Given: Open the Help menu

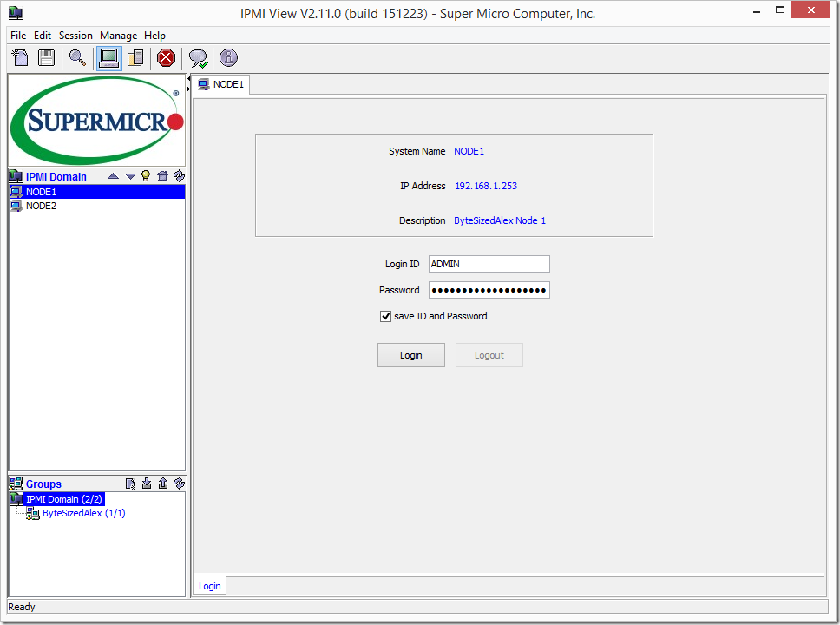Looking at the screenshot, I should (x=154, y=36).
